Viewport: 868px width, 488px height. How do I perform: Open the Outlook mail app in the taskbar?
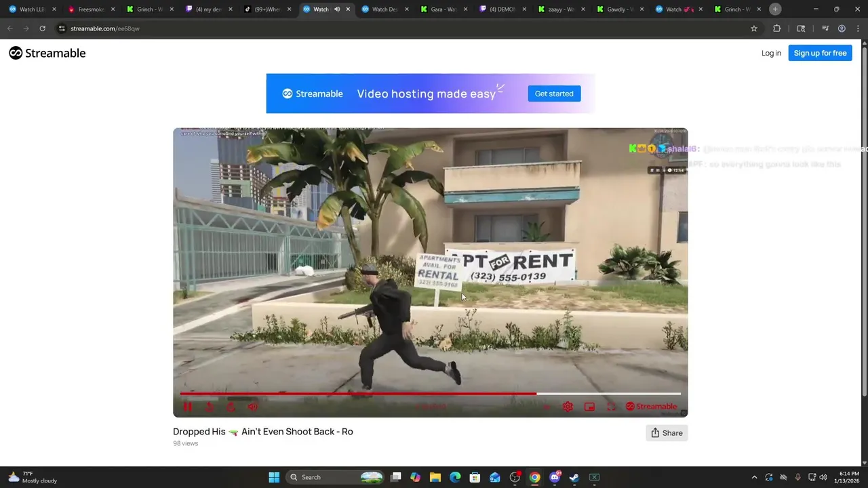pos(495,477)
